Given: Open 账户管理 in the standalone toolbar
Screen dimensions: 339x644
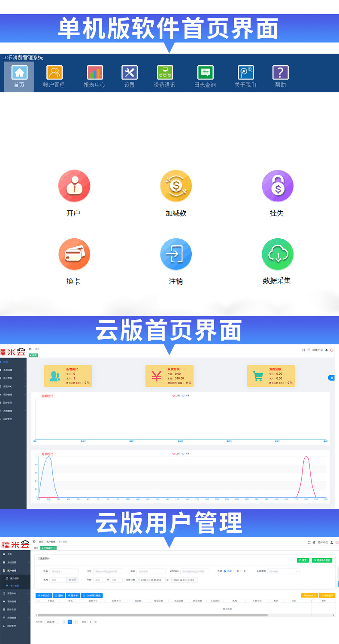Looking at the screenshot, I should point(54,77).
